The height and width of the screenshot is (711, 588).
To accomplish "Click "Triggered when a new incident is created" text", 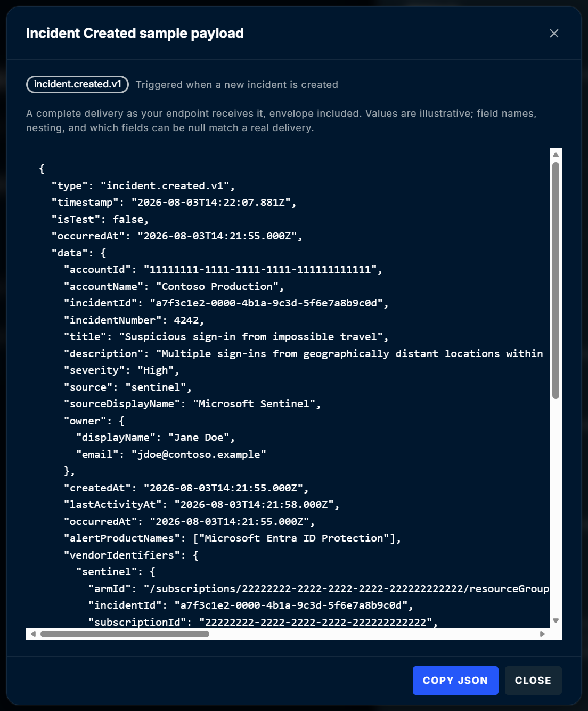I will (x=237, y=85).
